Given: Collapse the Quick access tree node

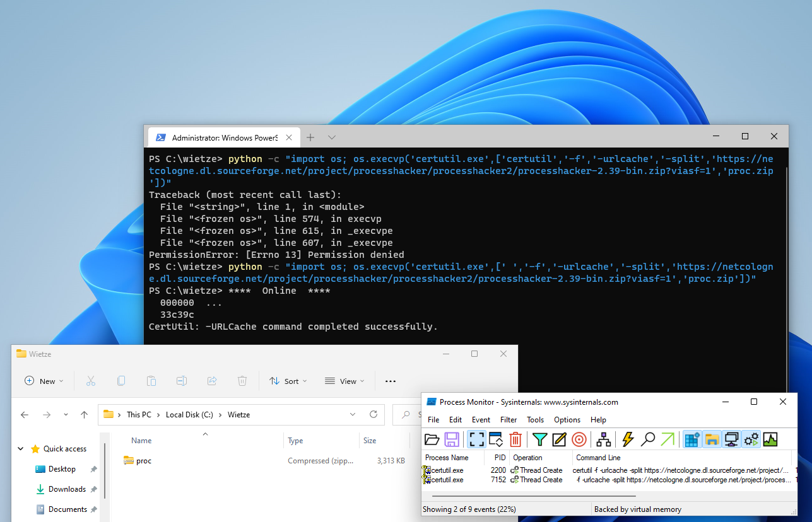Looking at the screenshot, I should click(21, 449).
